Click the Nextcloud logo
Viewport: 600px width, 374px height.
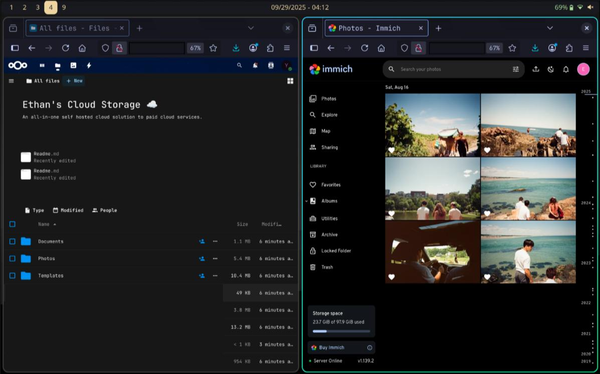point(18,66)
